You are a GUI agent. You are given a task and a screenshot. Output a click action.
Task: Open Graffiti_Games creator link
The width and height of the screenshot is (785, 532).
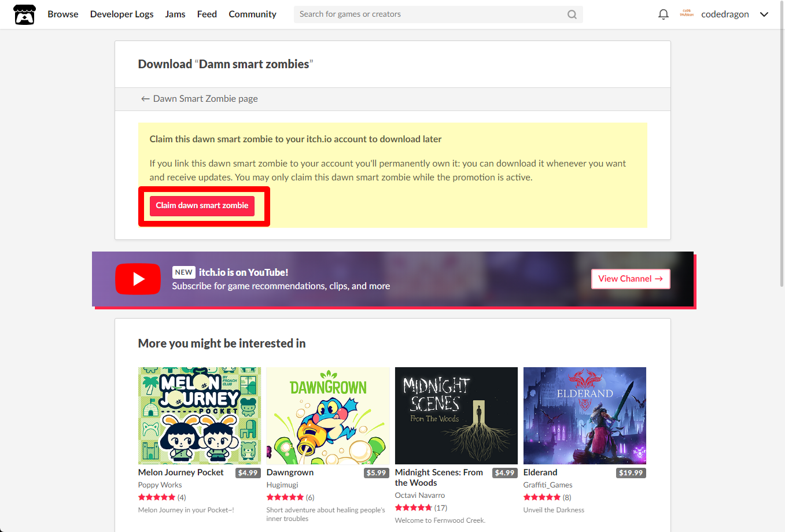pyautogui.click(x=548, y=485)
